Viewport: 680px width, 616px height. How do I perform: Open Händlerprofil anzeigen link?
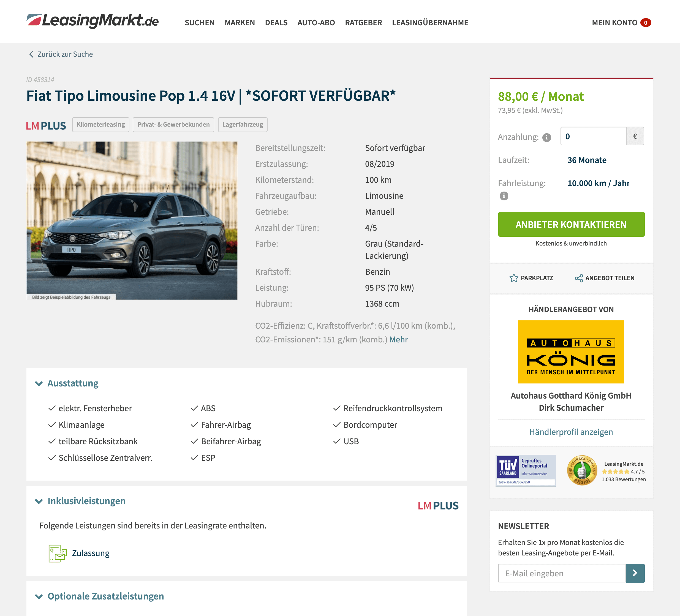(571, 432)
